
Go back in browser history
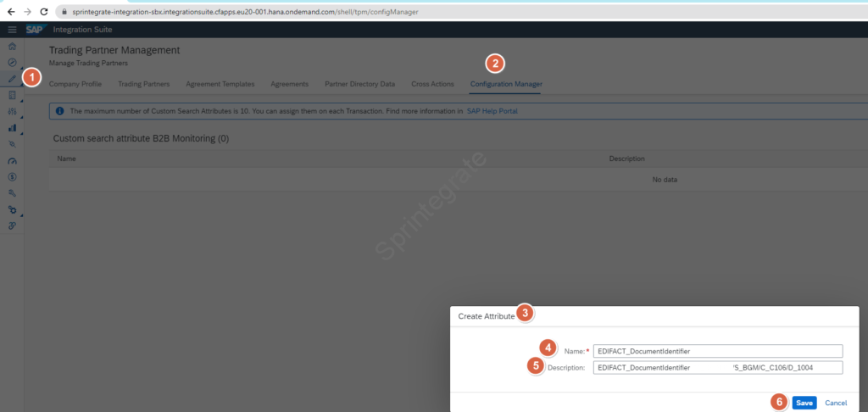point(10,12)
